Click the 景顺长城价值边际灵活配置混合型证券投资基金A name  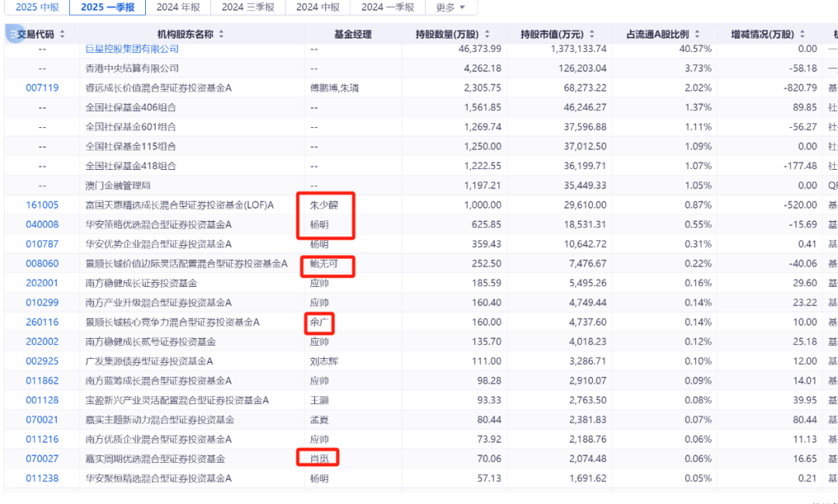tap(186, 263)
